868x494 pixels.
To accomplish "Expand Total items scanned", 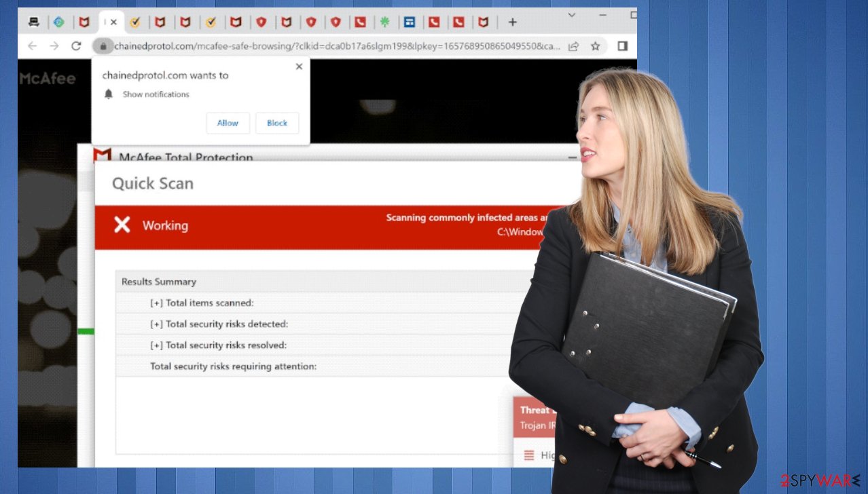I will tap(156, 303).
